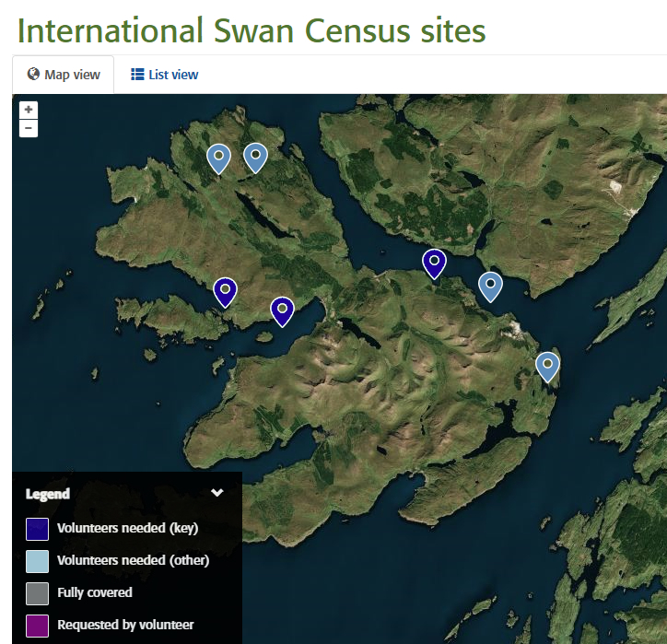Click the Fully covered legend label

click(95, 592)
